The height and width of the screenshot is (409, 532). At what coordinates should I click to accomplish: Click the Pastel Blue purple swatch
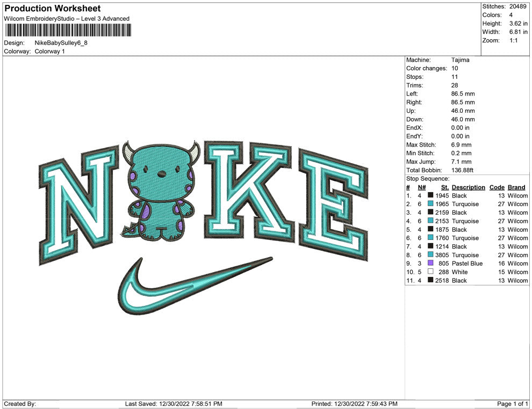pos(430,263)
